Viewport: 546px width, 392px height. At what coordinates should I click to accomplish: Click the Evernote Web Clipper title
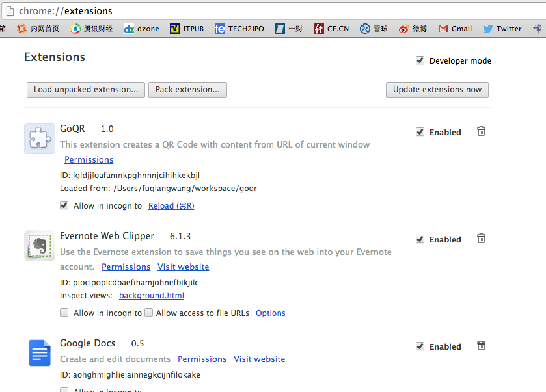coord(107,236)
